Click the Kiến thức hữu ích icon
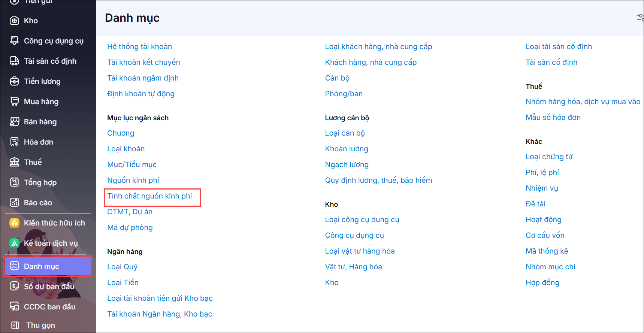The height and width of the screenshot is (333, 644). [x=14, y=223]
